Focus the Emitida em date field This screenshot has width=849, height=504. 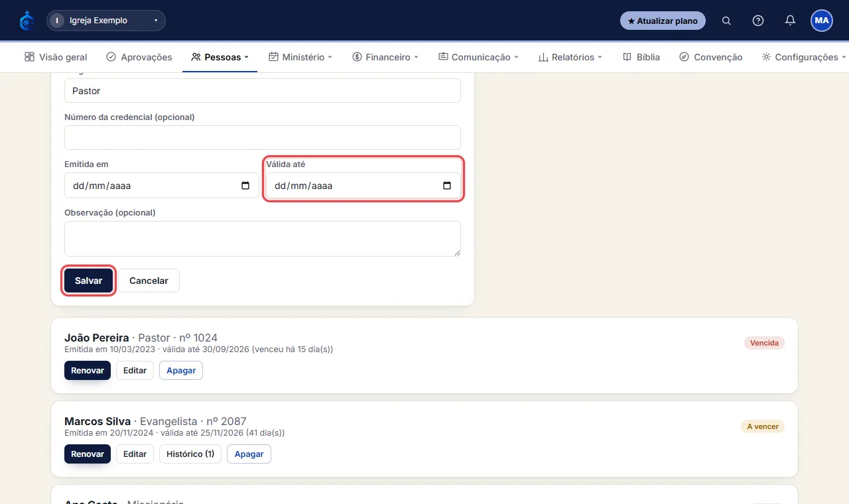click(x=162, y=186)
